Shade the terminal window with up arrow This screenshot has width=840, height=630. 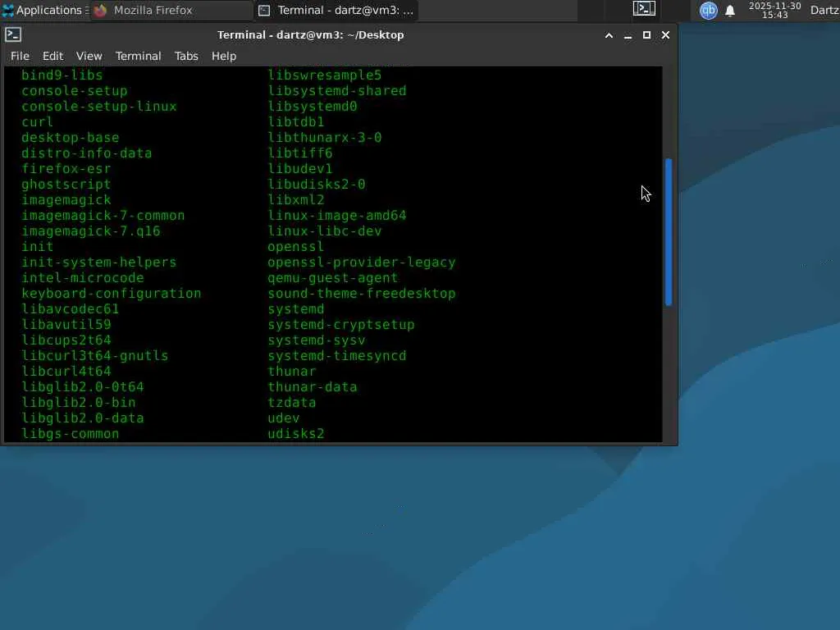point(609,35)
